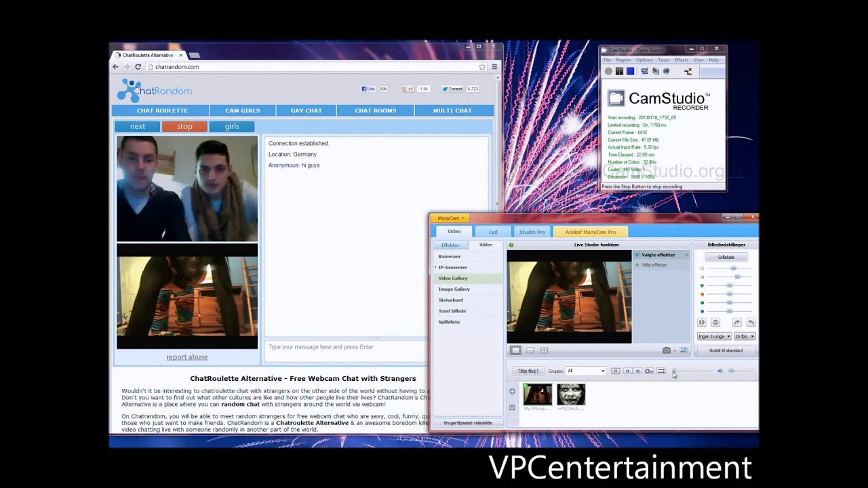868x488 pixels.
Task: Click the ChatRandom logo
Action: pos(155,90)
